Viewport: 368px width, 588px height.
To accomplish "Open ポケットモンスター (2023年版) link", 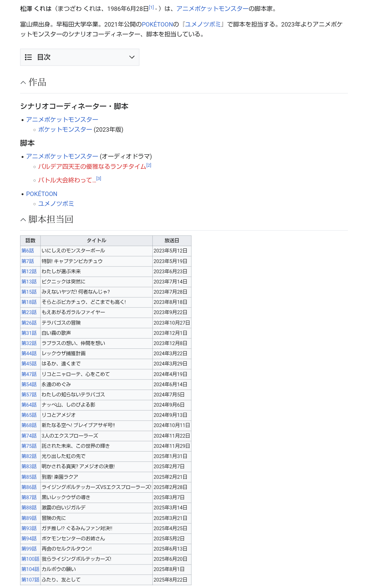I will pos(65,130).
